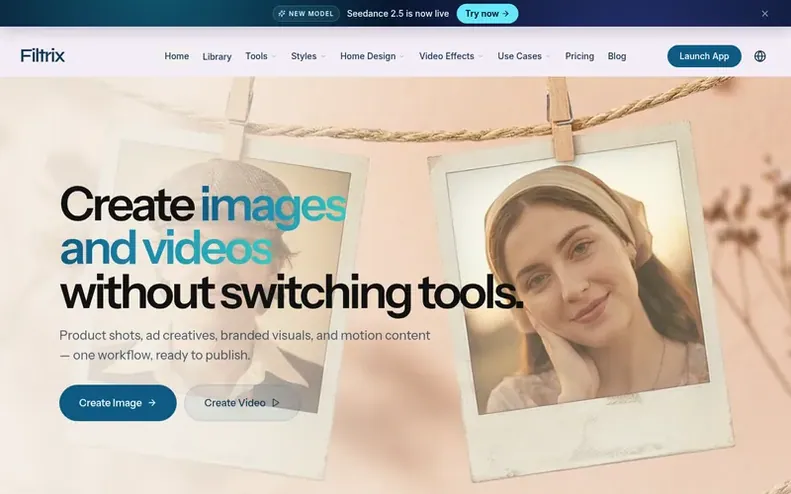Click the sparkle icon in the NEW MODEL badge

(281, 14)
